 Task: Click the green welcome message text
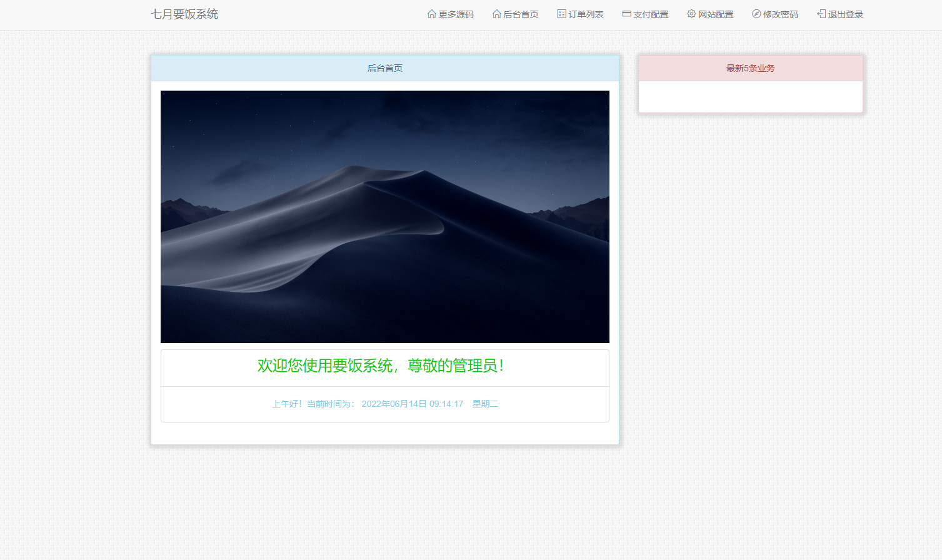click(x=384, y=367)
